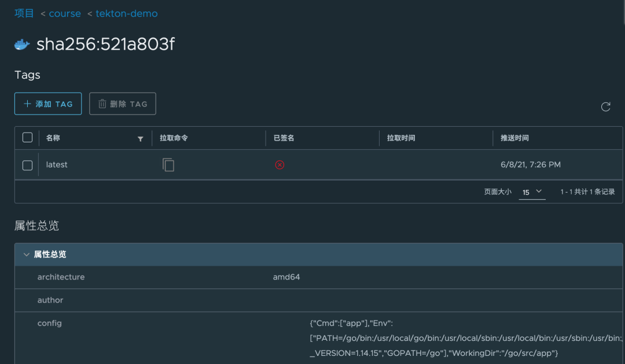Click the config property label
Screen dimensions: 625x364
49,323
